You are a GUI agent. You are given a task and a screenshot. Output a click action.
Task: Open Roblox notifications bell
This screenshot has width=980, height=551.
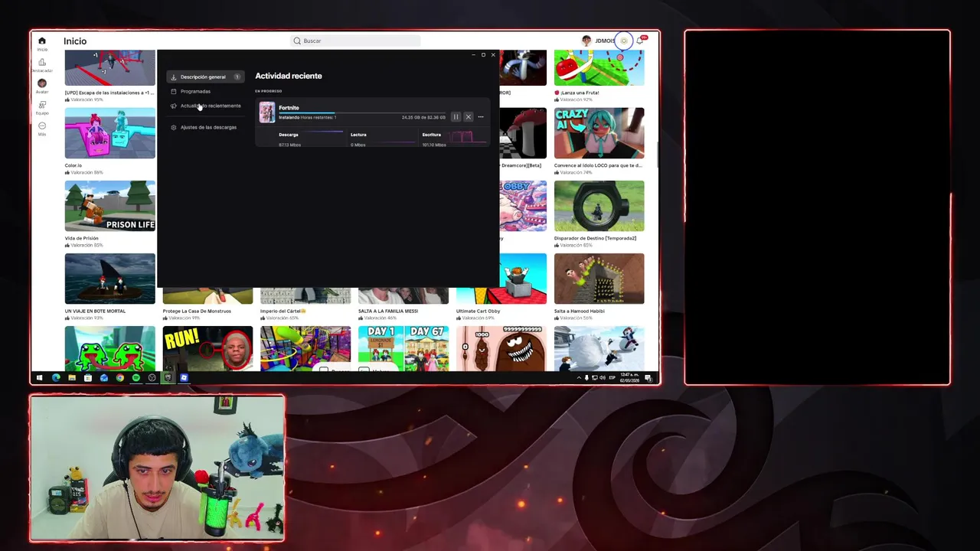[640, 41]
